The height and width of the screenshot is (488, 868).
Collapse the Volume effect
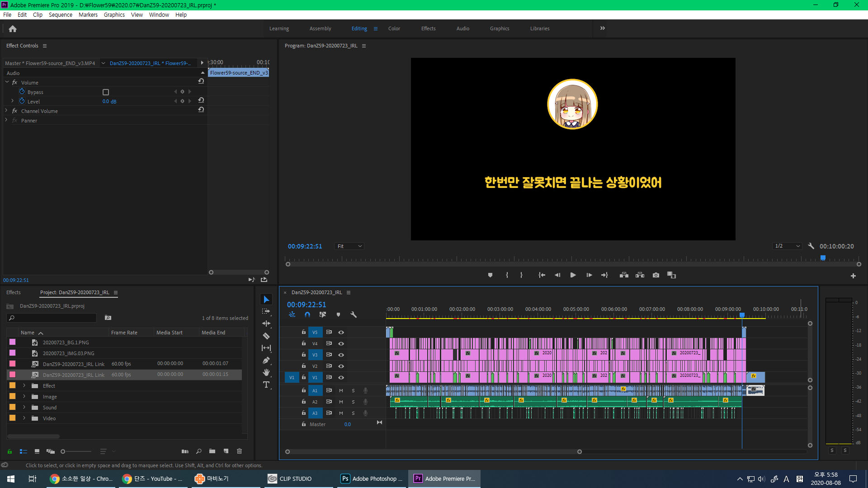(x=7, y=82)
